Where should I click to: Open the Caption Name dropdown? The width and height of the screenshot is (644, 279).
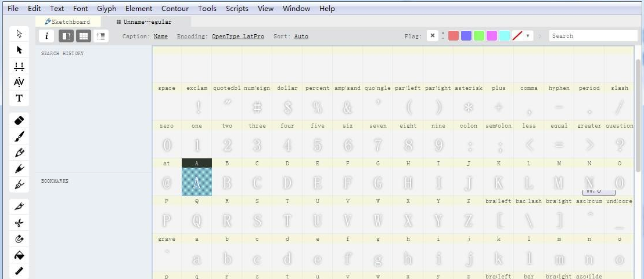pyautogui.click(x=161, y=36)
